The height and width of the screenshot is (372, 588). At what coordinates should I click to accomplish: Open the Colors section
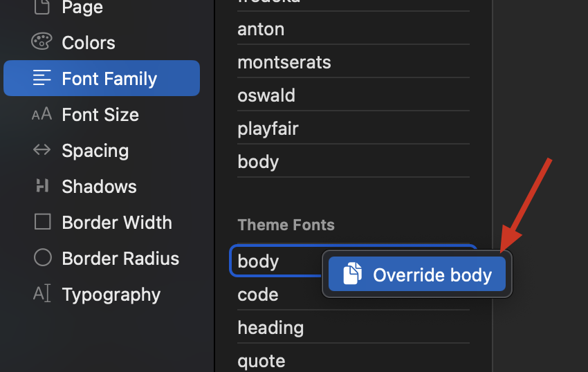(89, 43)
